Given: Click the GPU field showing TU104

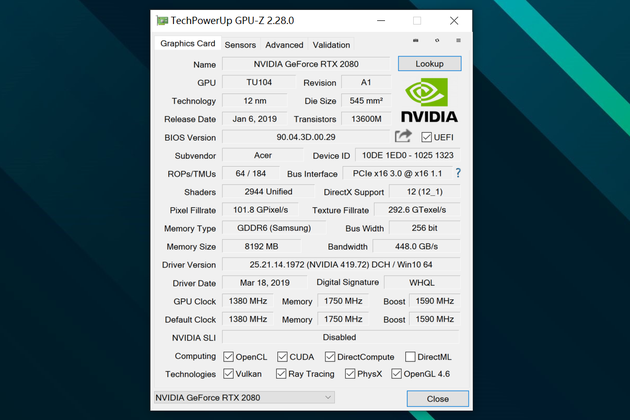Looking at the screenshot, I should tap(259, 82).
